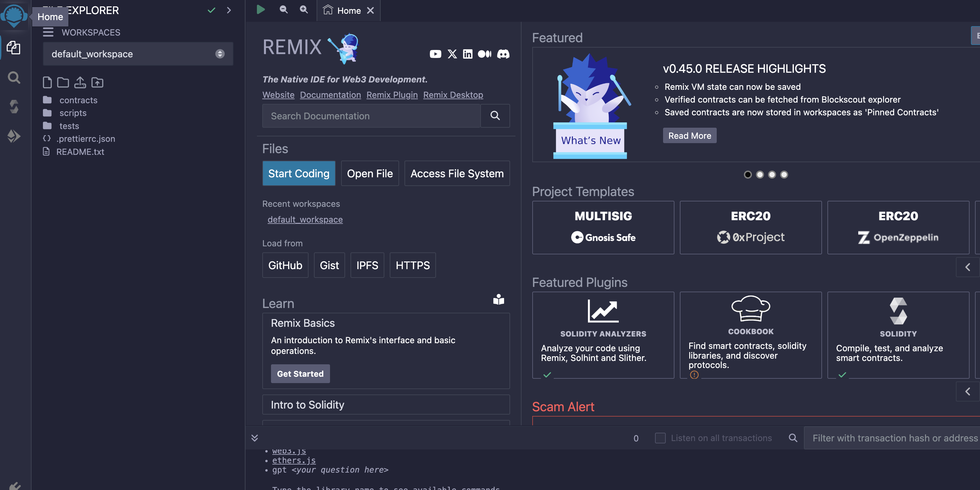
Task: Collapse the terminal with double chevron
Action: point(255,438)
